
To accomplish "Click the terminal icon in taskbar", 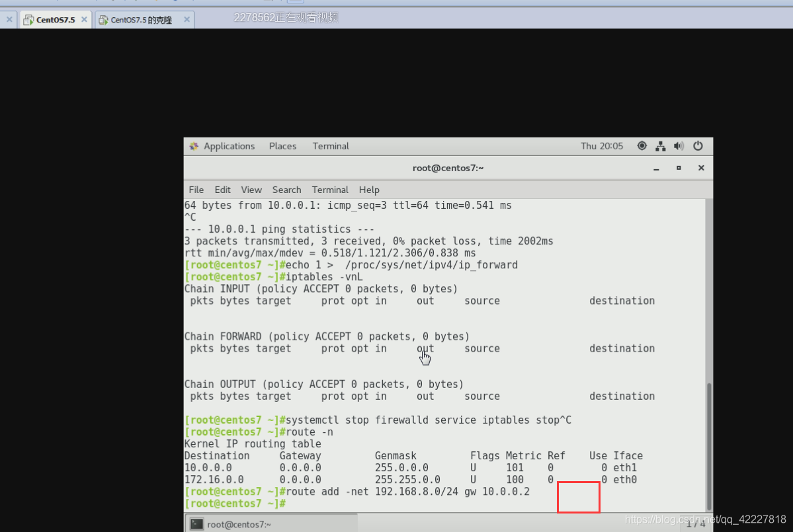I will pyautogui.click(x=196, y=525).
